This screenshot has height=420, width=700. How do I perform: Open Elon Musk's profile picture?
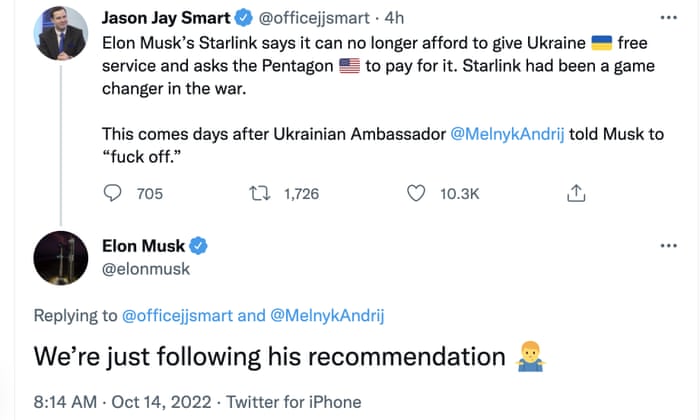point(59,258)
